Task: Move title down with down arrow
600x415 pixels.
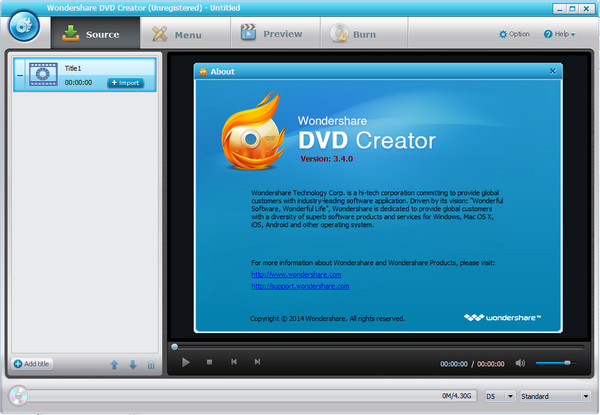Action: click(133, 365)
